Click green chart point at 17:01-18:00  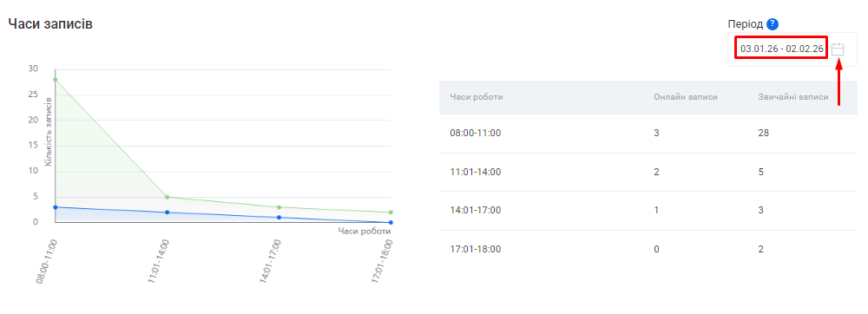tap(391, 213)
